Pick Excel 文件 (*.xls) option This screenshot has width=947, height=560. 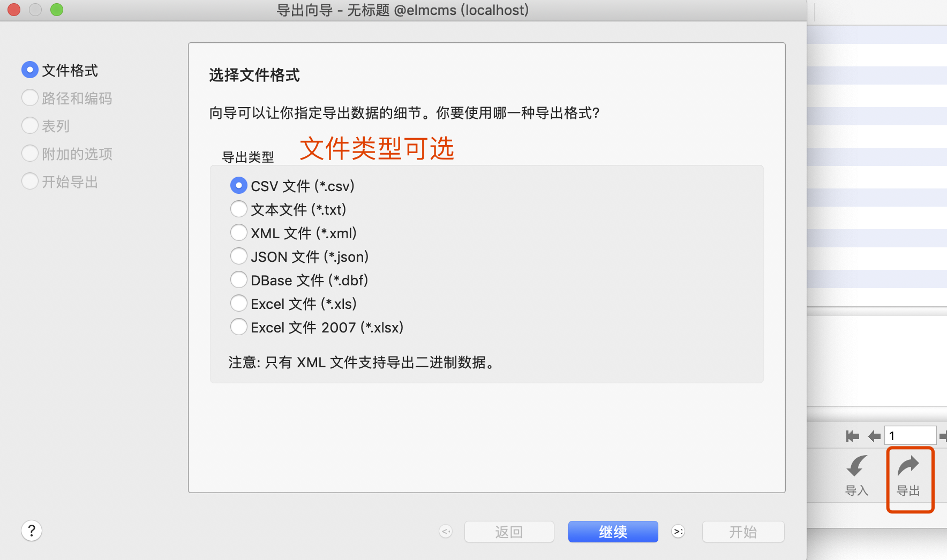coord(239,304)
